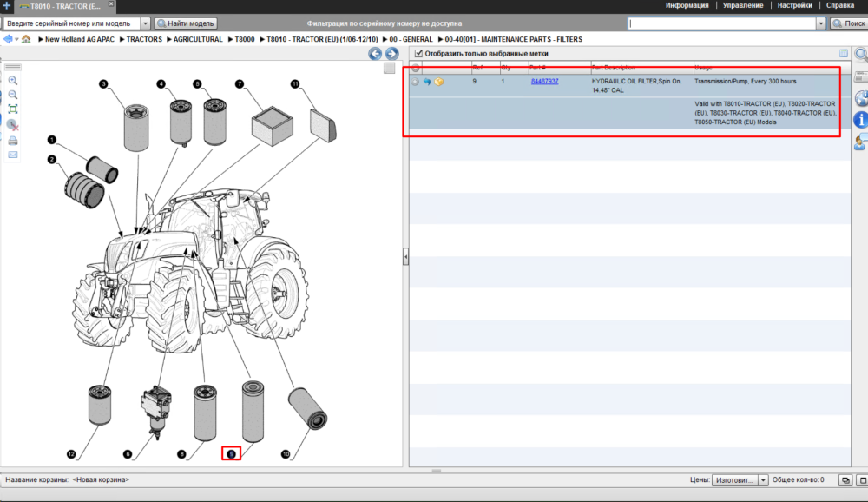Image resolution: width=868 pixels, height=502 pixels.
Task: Select callout 7 air filter in diagram
Action: (x=240, y=84)
